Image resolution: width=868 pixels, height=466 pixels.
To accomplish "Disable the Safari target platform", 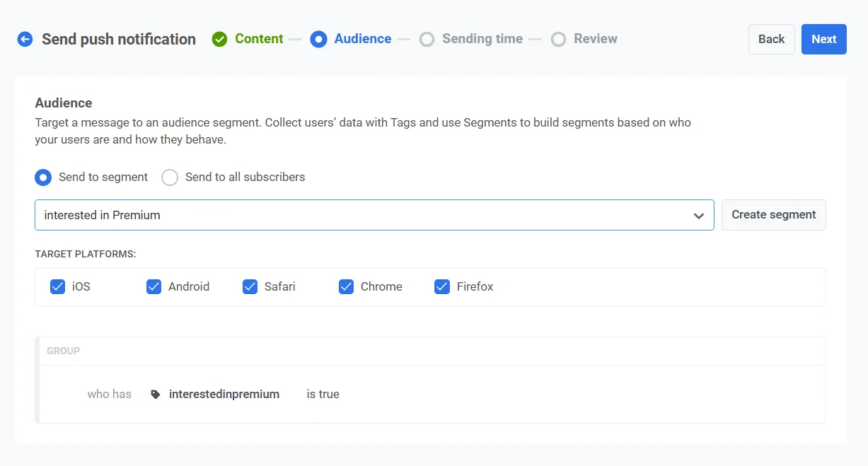I will [x=250, y=286].
